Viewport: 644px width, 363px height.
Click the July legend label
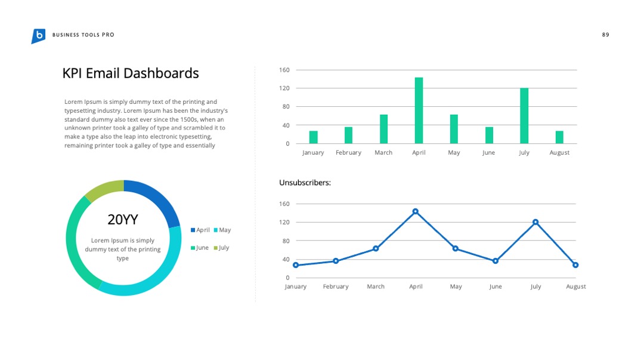point(224,248)
